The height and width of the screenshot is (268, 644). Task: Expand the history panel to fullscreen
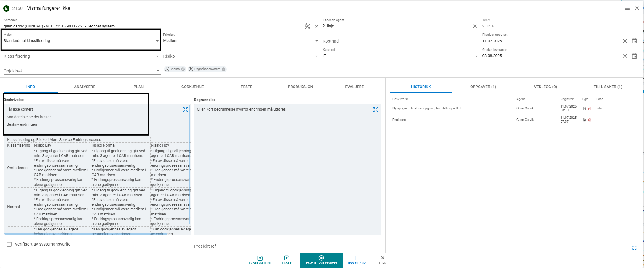pos(635,248)
